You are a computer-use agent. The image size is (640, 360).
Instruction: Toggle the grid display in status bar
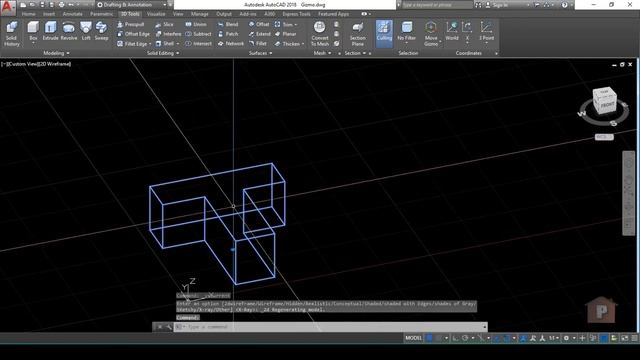pos(429,338)
